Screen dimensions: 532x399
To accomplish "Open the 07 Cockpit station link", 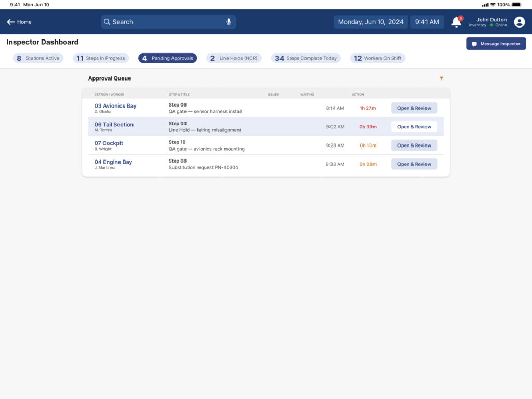I will pyautogui.click(x=109, y=143).
